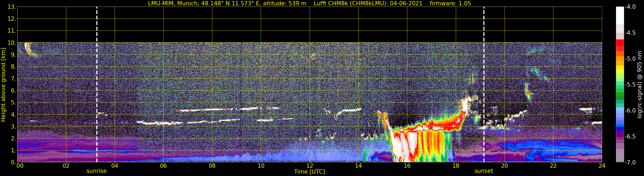
Task: Click the '22' time tick label
Action: (x=553, y=166)
